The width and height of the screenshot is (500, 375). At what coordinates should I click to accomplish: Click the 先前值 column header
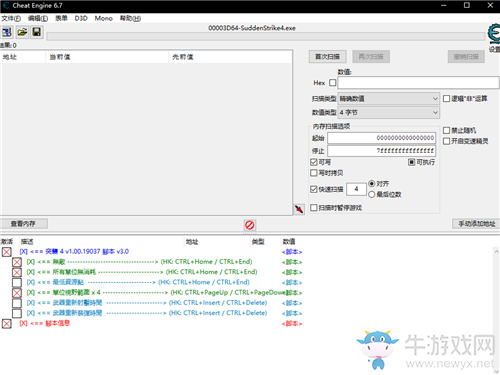(230, 57)
